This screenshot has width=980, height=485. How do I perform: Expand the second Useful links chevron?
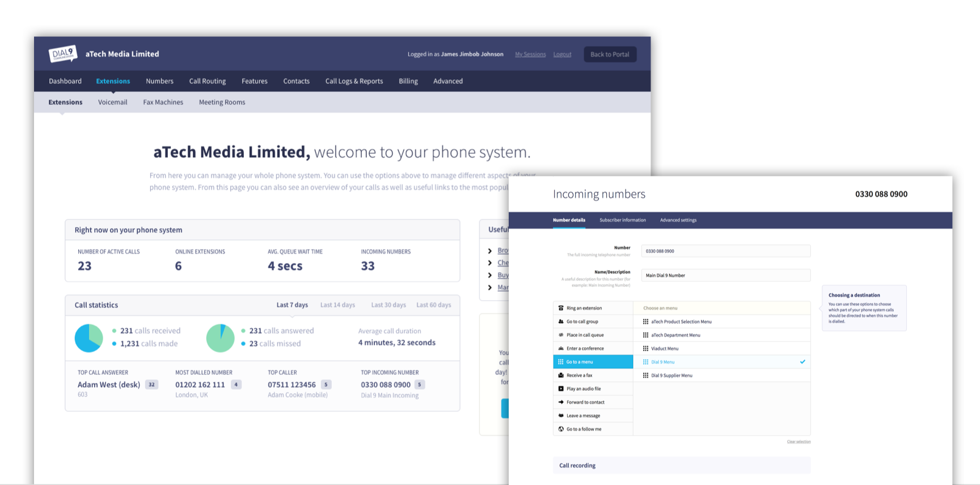click(490, 263)
